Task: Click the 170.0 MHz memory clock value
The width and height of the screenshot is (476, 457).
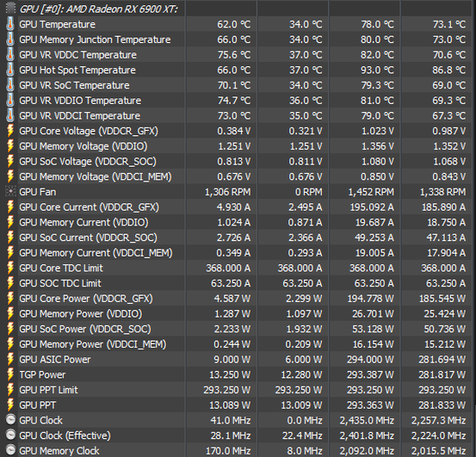Action: coord(228,451)
